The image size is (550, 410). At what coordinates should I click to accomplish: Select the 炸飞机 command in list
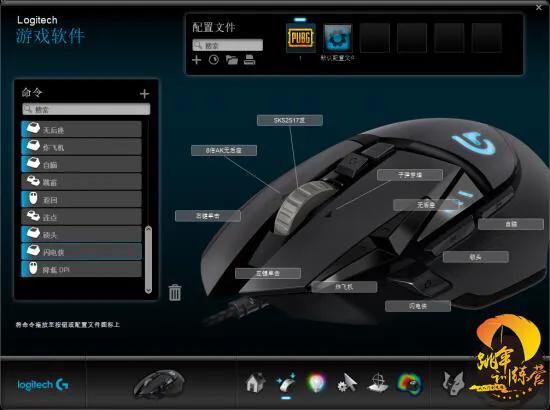(x=81, y=147)
